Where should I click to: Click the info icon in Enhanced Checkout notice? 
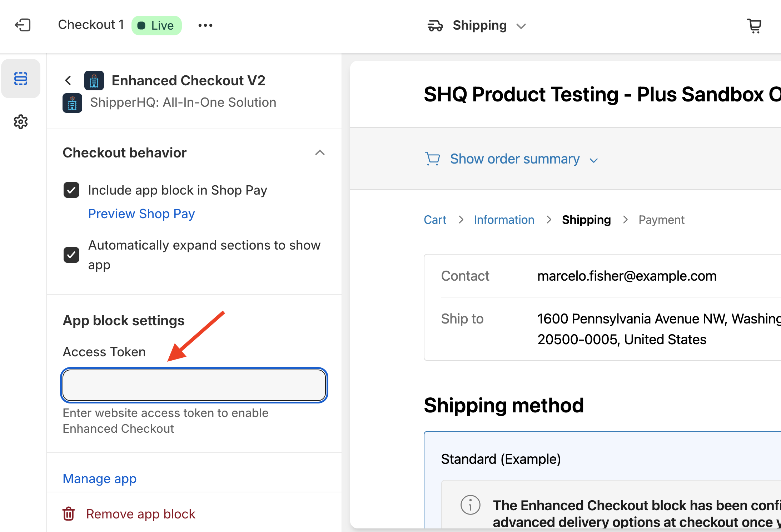coord(470,505)
